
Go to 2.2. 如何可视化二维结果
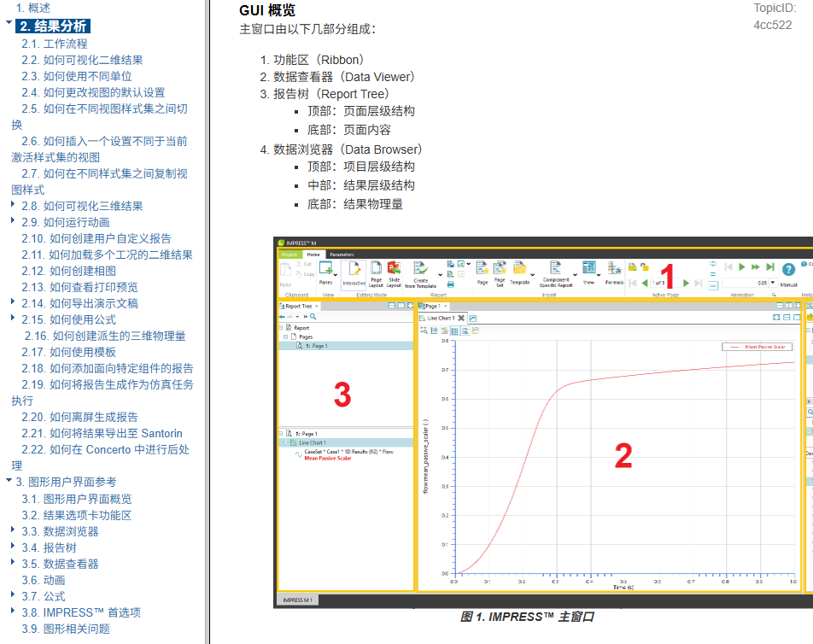tap(82, 60)
